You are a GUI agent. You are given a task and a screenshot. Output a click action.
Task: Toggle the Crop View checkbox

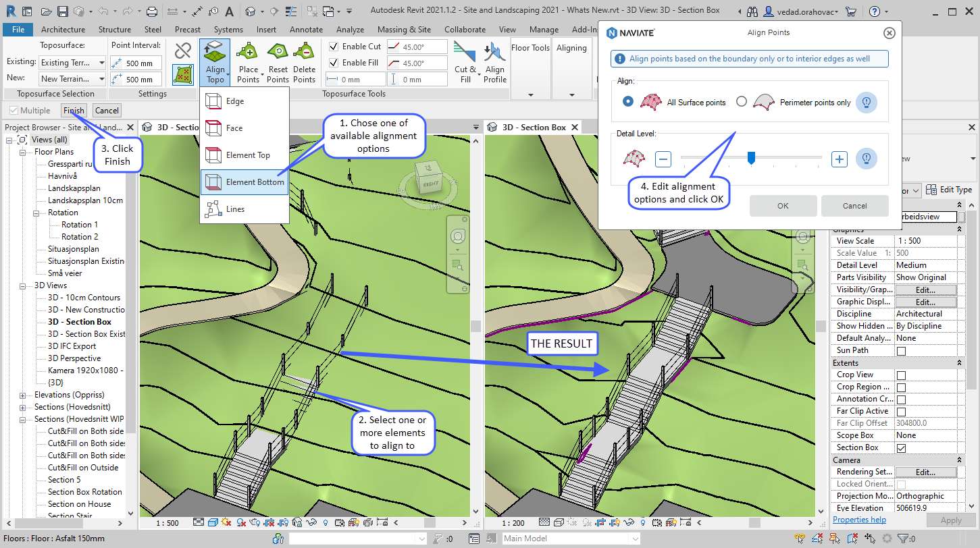[x=901, y=375]
